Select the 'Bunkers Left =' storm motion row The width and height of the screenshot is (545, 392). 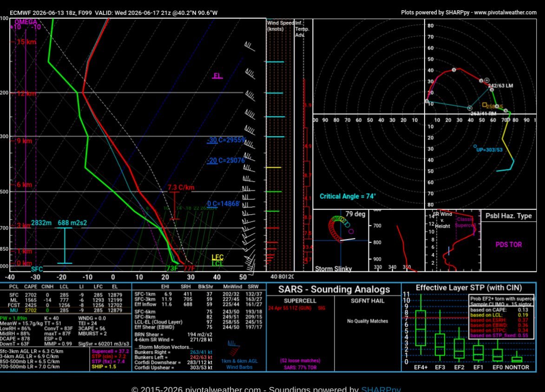173,357
